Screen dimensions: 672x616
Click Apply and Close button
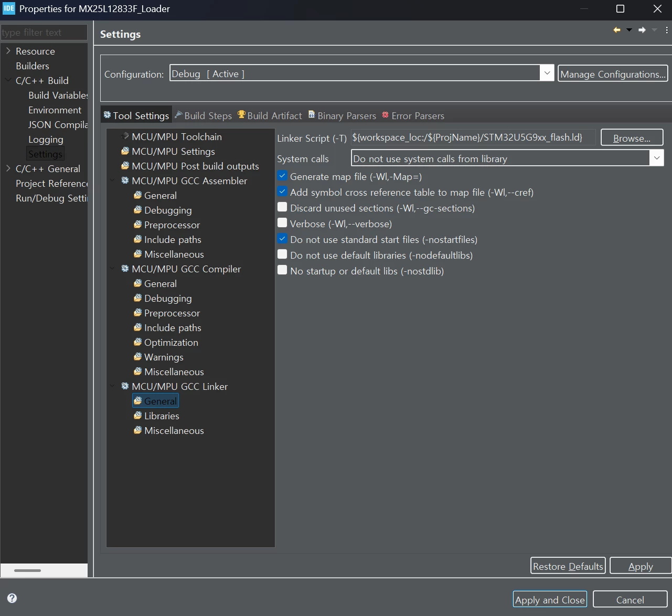pyautogui.click(x=550, y=599)
